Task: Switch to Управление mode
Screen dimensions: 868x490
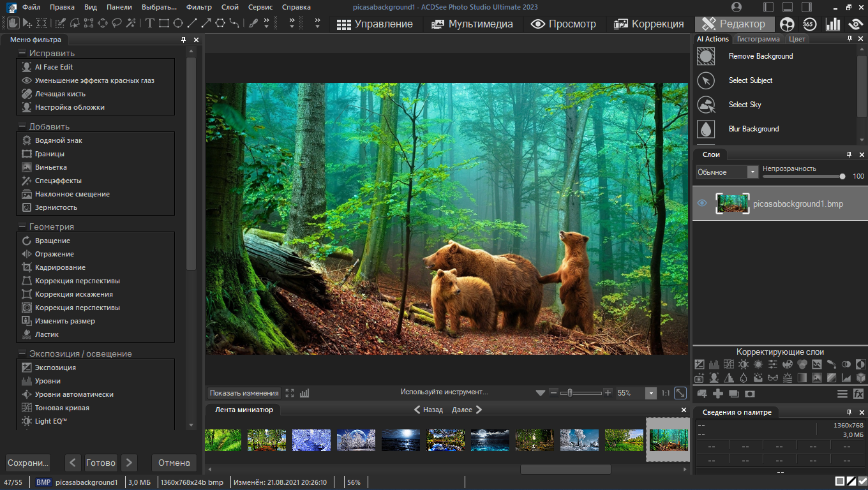Action: click(375, 24)
